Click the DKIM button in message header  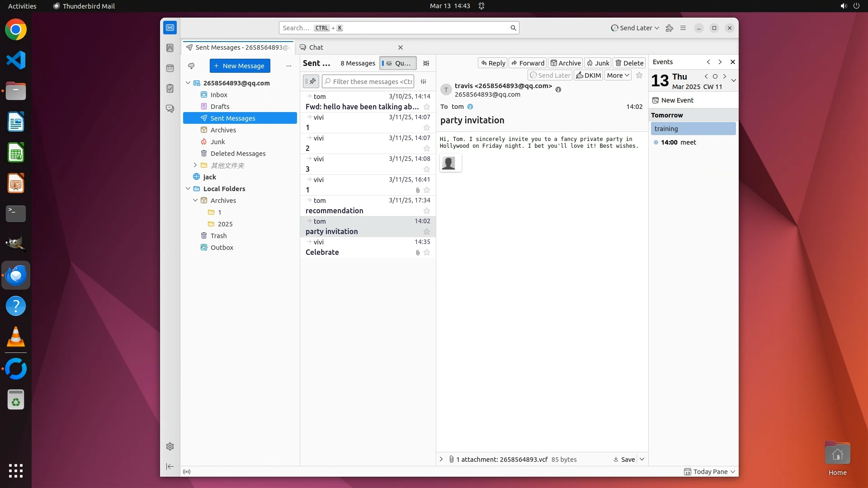(588, 75)
